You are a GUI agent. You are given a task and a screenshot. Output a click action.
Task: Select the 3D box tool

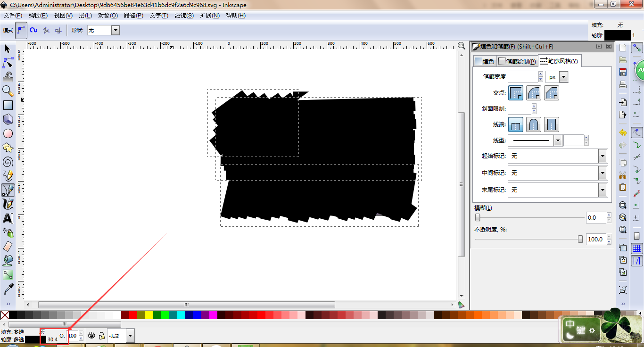tap(8, 119)
